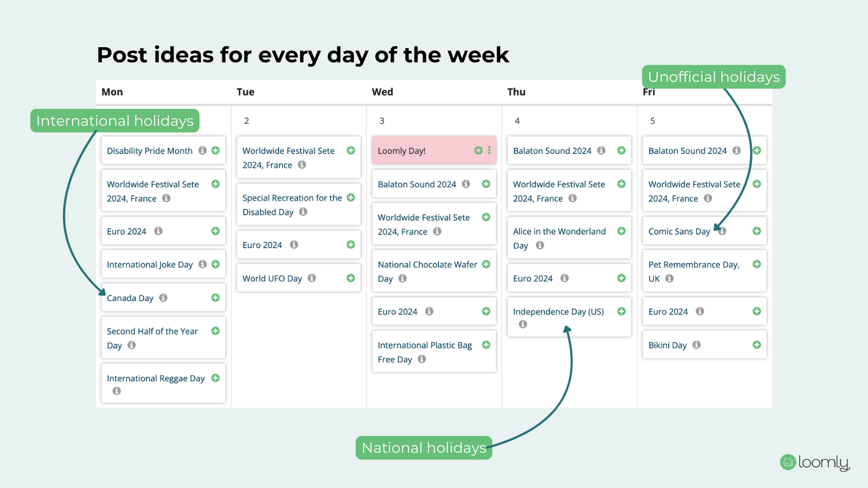Add Bikini Day post idea
Screen dimensions: 868x488
point(756,345)
